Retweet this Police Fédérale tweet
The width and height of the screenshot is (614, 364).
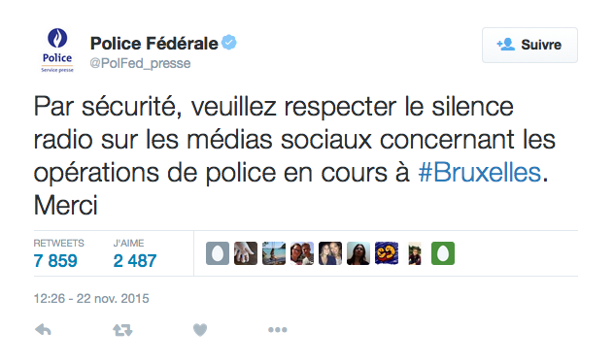pos(122,330)
